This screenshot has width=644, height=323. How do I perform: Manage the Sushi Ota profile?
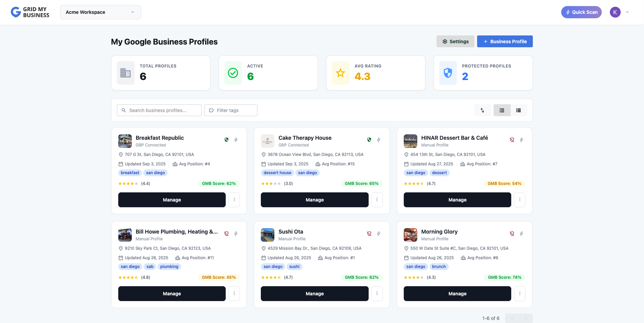pos(315,294)
